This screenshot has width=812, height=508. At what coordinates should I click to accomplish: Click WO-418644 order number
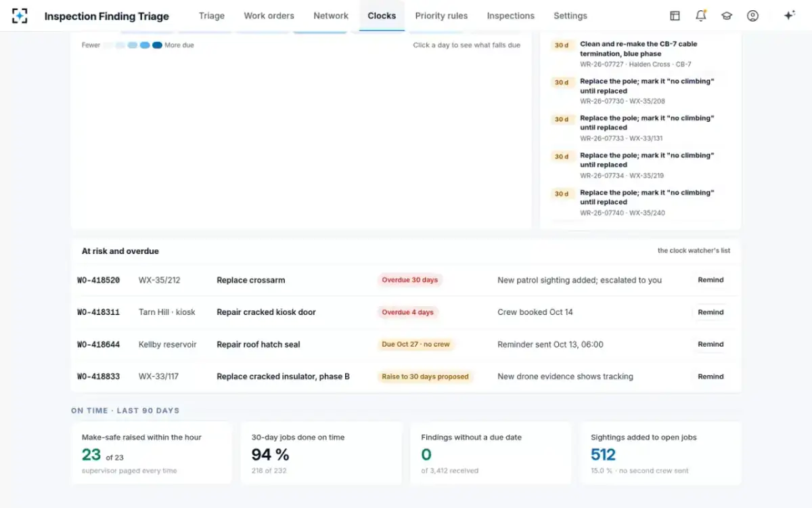98,345
